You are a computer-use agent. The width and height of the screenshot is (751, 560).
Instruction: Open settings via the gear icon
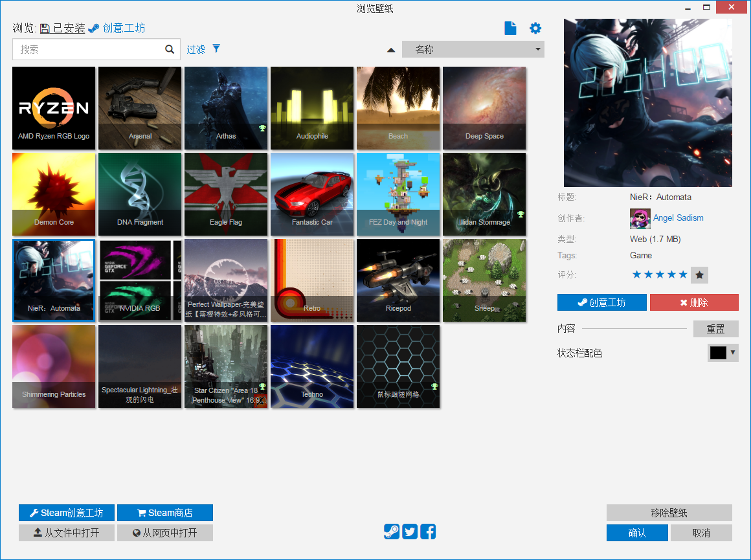click(535, 28)
